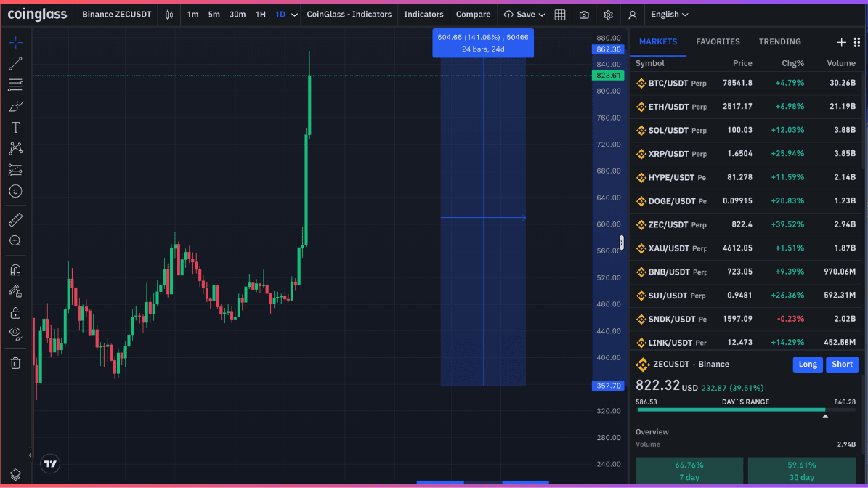868x488 pixels.
Task: Toggle stay in drawing mode
Action: point(15,292)
